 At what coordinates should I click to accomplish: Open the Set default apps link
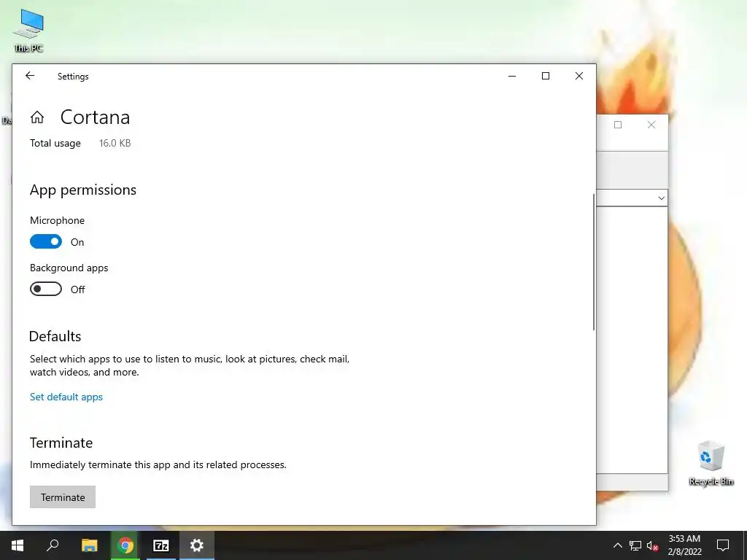click(x=66, y=397)
